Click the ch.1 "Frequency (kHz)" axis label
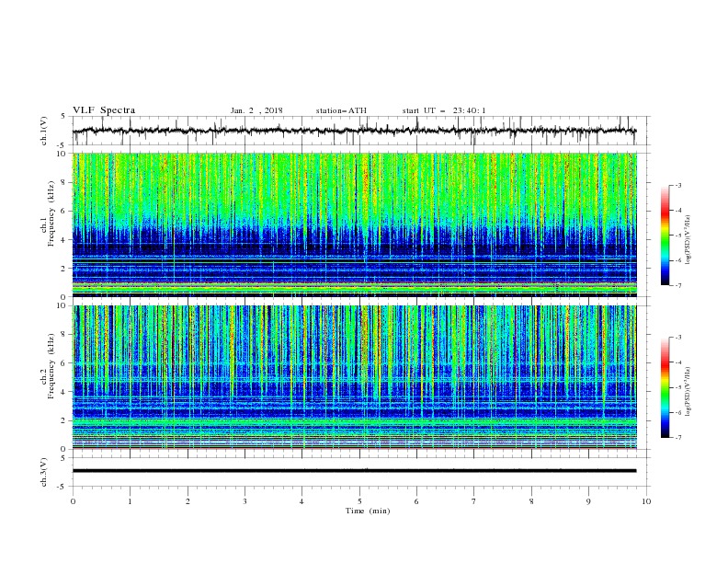728x563 pixels. (x=51, y=213)
